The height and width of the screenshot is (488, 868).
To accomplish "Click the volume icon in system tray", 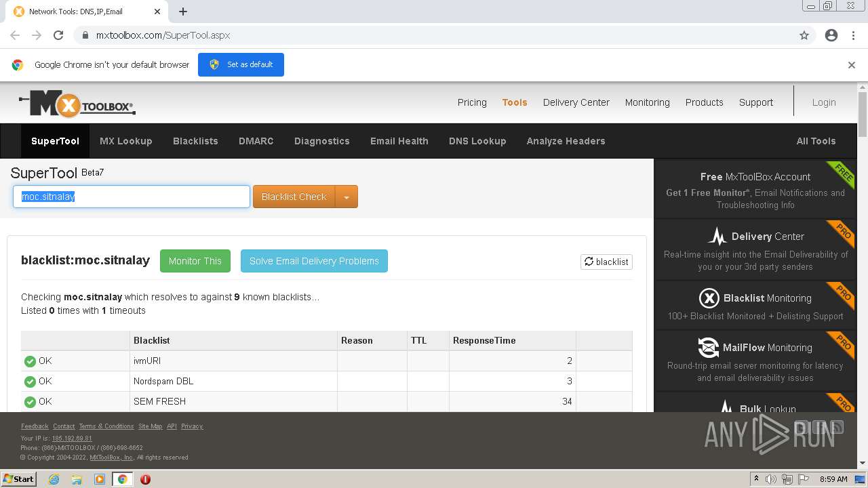I will click(x=771, y=479).
